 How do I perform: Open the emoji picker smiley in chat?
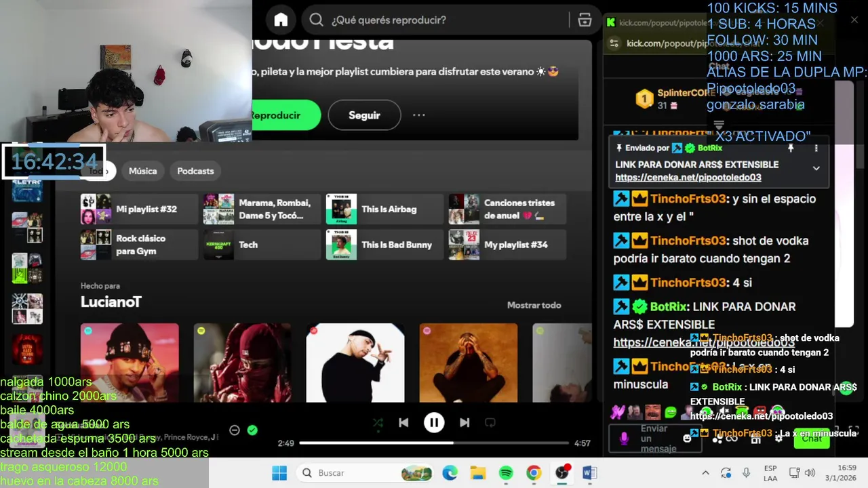point(687,439)
